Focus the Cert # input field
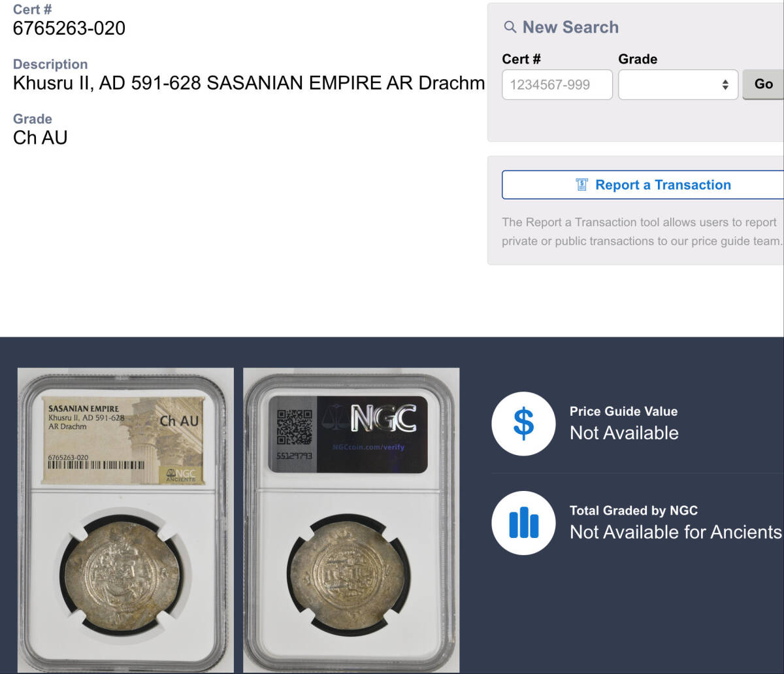Image resolution: width=784 pixels, height=674 pixels. click(x=557, y=84)
